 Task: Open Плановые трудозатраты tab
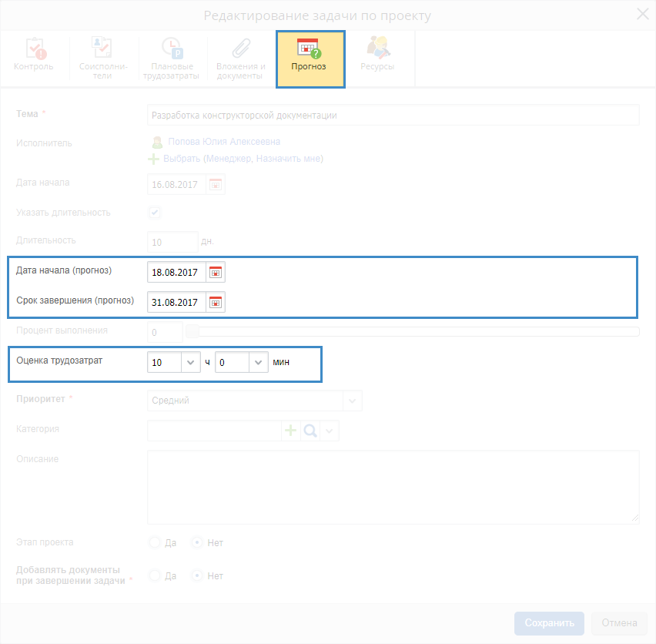click(x=171, y=58)
